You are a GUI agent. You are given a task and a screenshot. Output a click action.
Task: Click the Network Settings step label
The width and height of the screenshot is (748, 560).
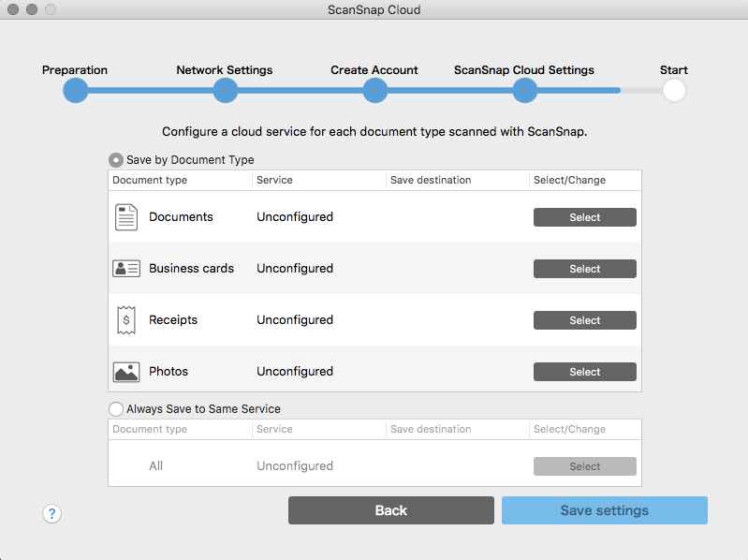click(224, 70)
